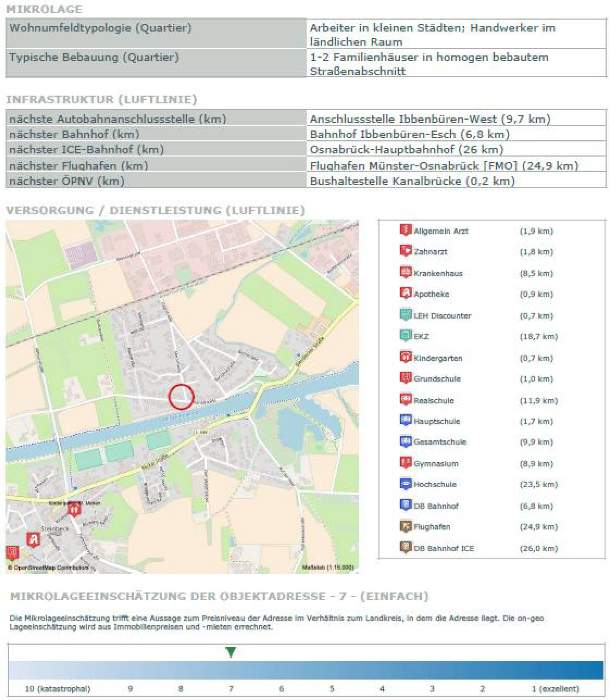Click the Zahnarzt distance '(1,8 km)'
This screenshot has height=700, width=612.
[536, 252]
